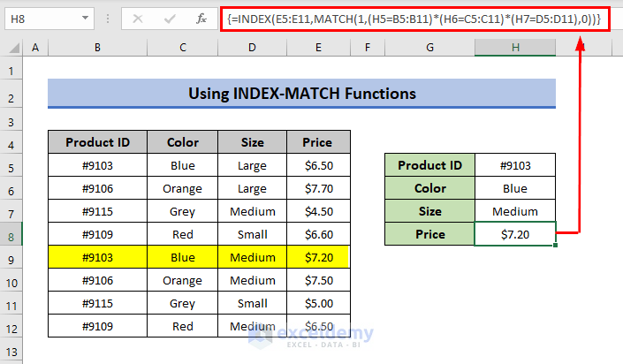623x364 pixels.
Task: Select column H header
Action: coord(515,48)
